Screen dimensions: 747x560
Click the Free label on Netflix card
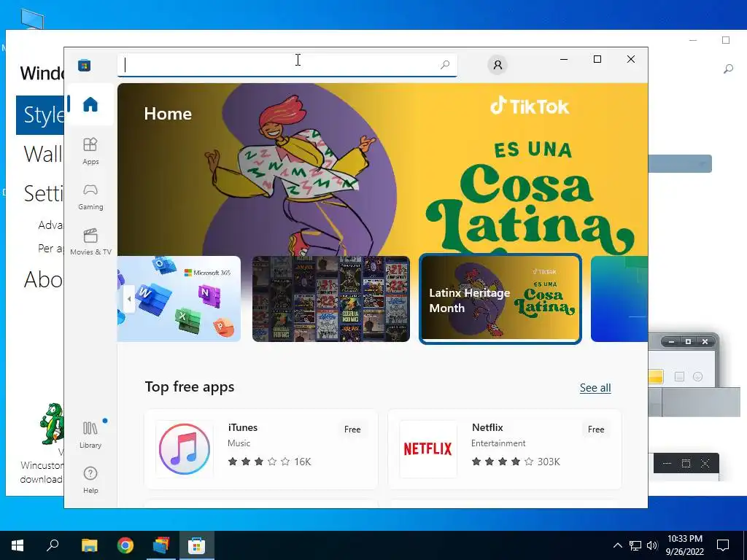click(596, 429)
